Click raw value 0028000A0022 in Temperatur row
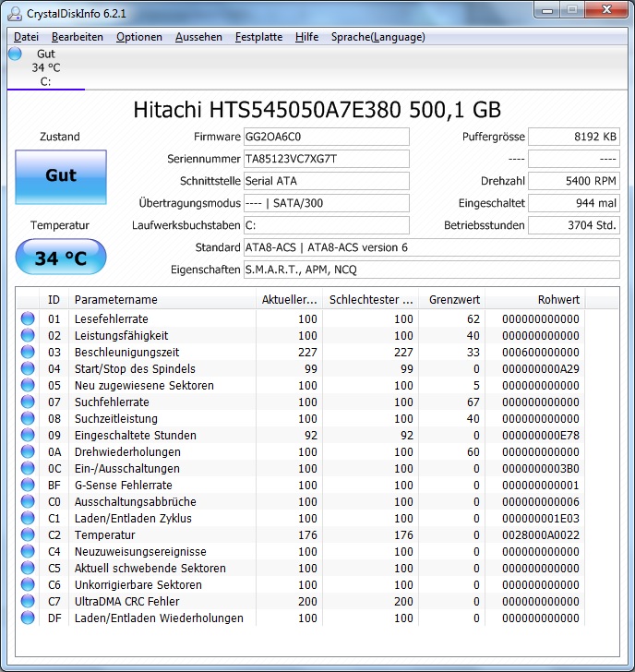Image resolution: width=635 pixels, height=672 pixels. 541,534
